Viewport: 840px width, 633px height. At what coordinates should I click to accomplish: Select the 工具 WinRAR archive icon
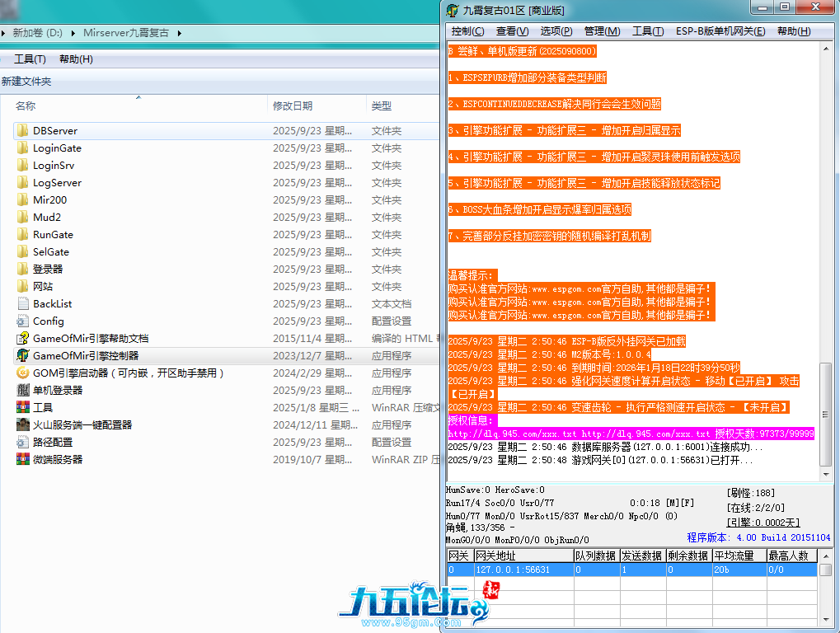point(22,407)
